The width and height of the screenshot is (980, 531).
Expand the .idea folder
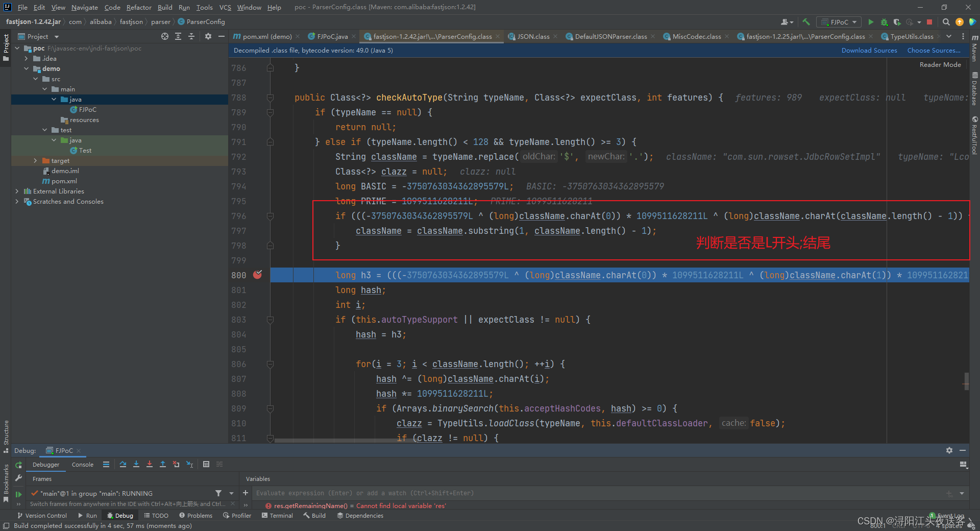pos(26,58)
